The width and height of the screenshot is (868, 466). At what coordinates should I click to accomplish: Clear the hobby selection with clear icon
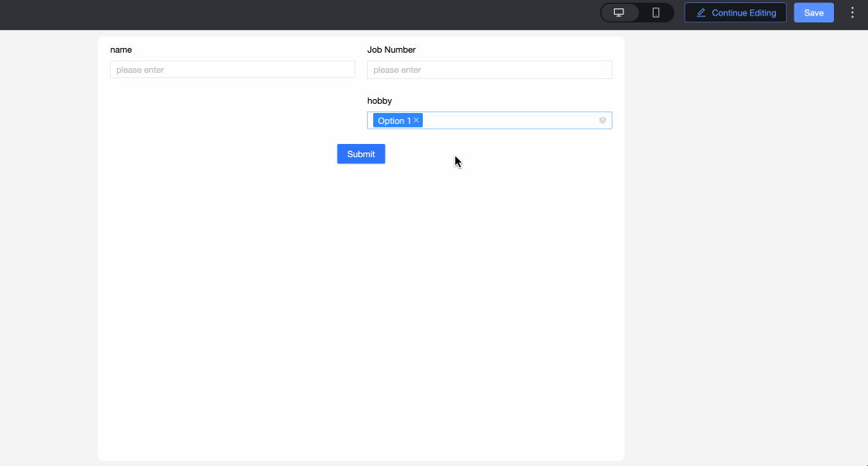point(602,120)
